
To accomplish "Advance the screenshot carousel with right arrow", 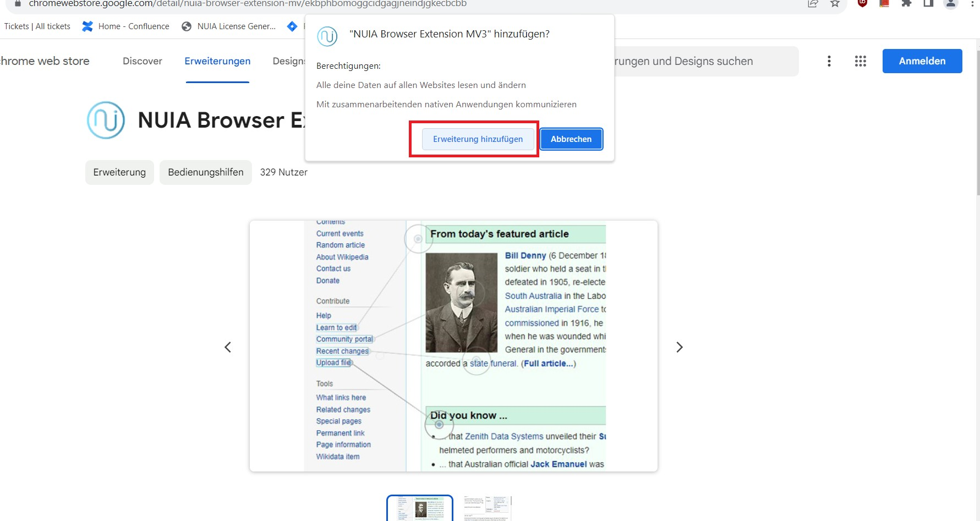I will pyautogui.click(x=680, y=347).
